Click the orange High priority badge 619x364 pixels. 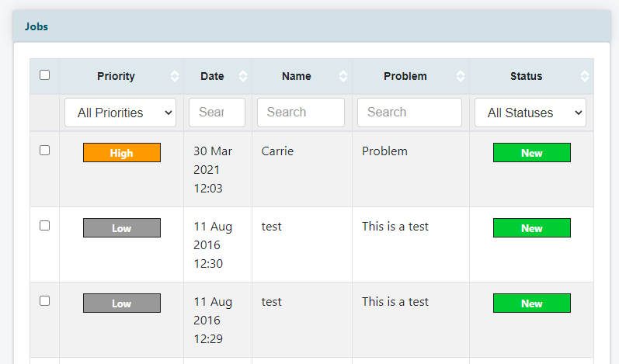point(122,153)
